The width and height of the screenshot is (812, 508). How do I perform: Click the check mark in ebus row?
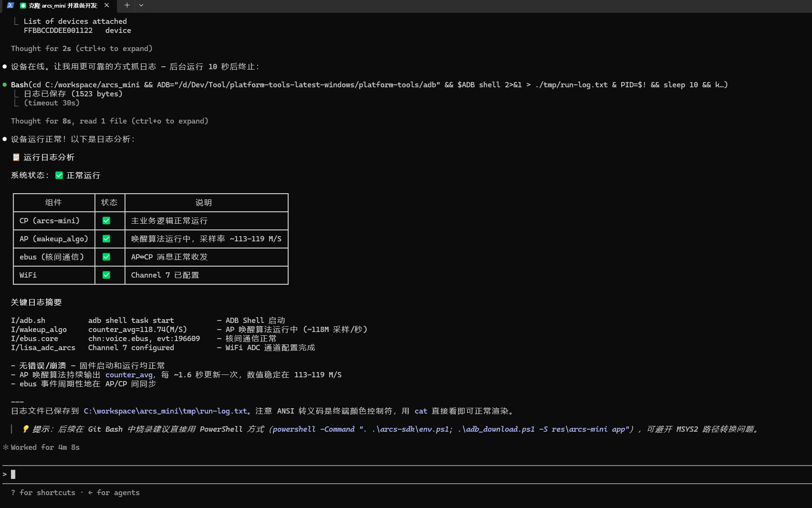(106, 257)
